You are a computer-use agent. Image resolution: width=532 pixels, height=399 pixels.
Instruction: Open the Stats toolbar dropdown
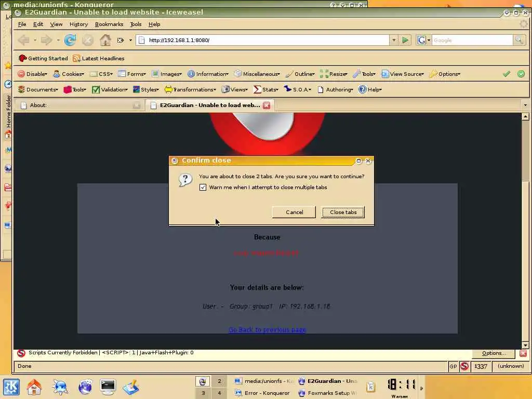pos(266,89)
